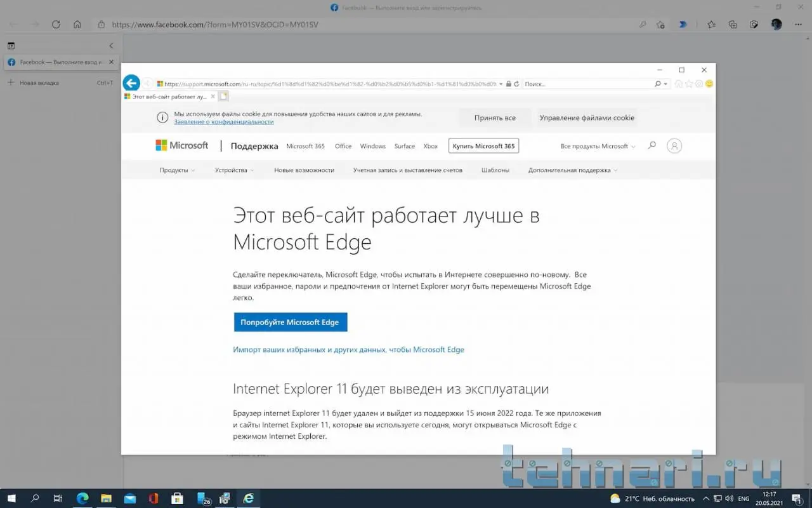Open Internet Explorer favorites star

point(689,84)
